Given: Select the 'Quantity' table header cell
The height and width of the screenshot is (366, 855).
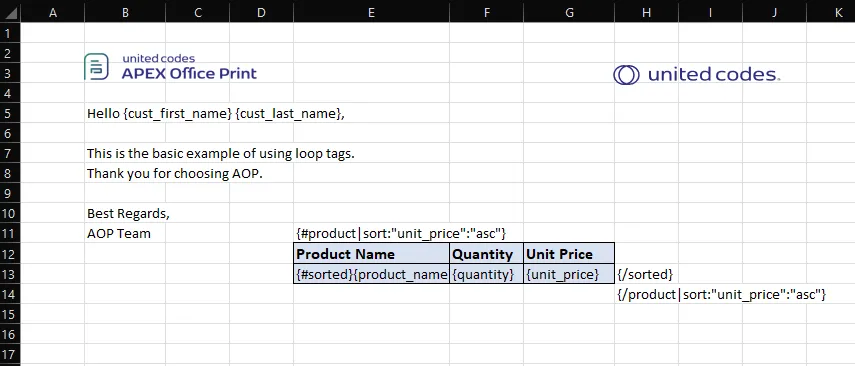Looking at the screenshot, I should coord(486,254).
